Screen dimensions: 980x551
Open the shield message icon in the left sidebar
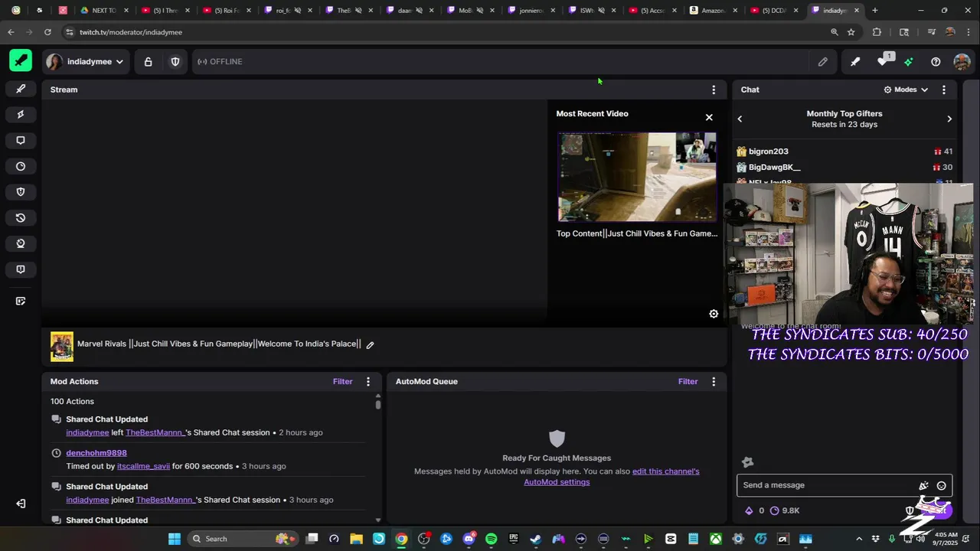[x=21, y=269]
